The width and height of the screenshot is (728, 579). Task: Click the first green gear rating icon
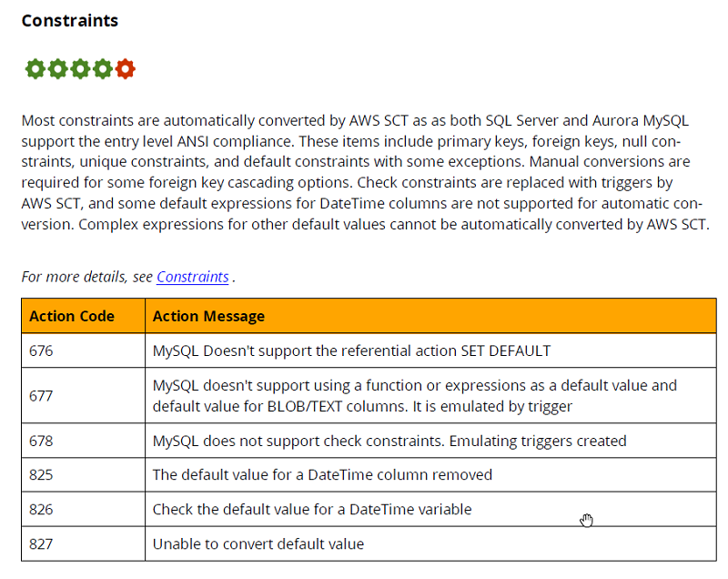tap(35, 68)
